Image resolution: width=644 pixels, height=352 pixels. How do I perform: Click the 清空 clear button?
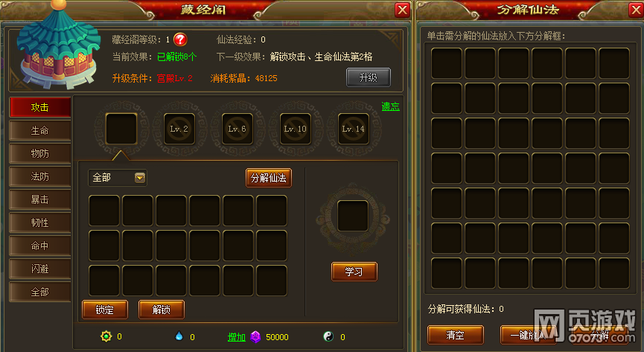point(456,335)
